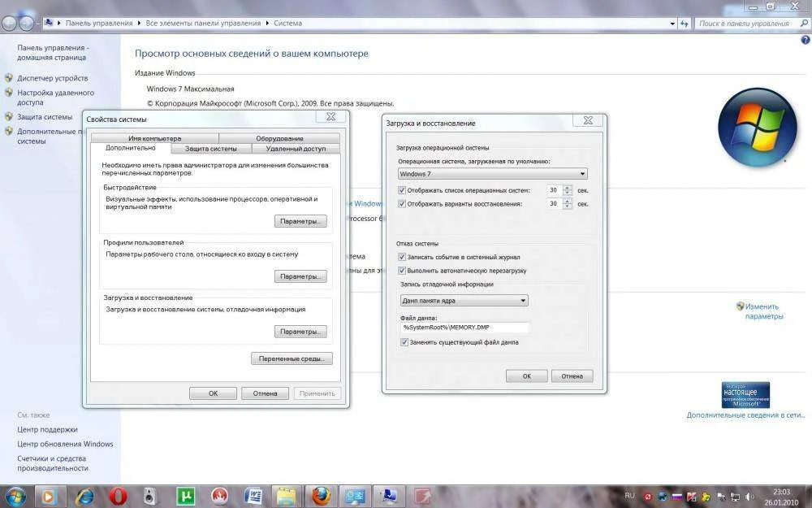Image resolution: width=812 pixels, height=508 pixels.
Task: Toggle 'Отображать список операционных систем' checkbox
Action: click(x=401, y=190)
